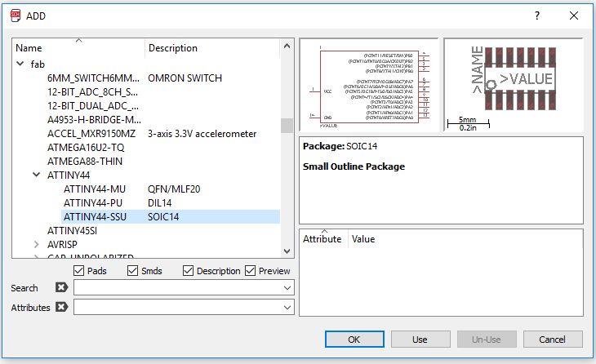
Task: Click the Package: SOIC14 text
Action: pos(340,146)
